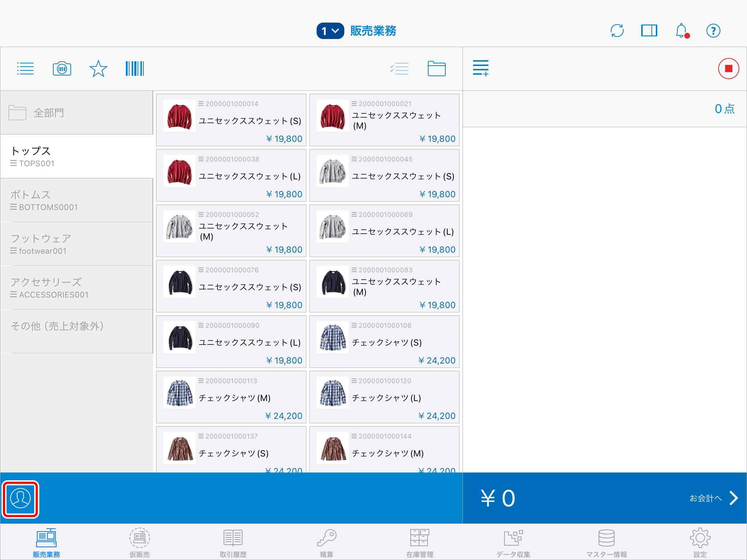The height and width of the screenshot is (560, 747).
Task: Open the 在庫管理 tab
Action: click(x=420, y=543)
